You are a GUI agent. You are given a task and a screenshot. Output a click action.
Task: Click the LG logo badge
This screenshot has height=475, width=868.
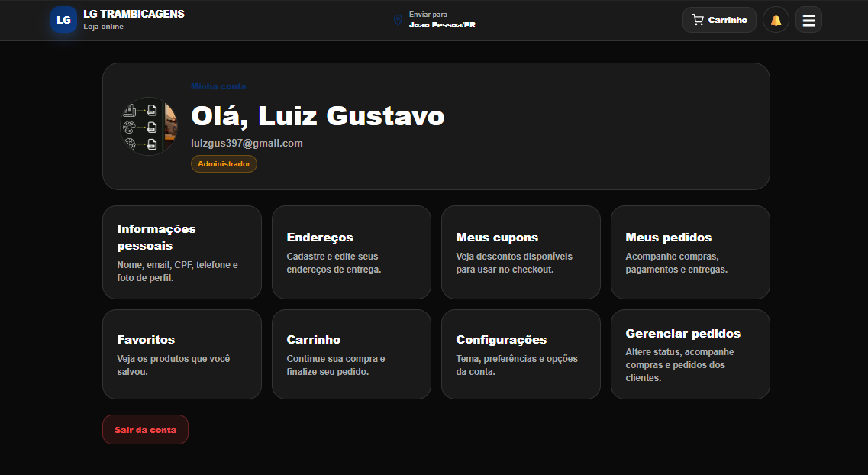(x=63, y=20)
